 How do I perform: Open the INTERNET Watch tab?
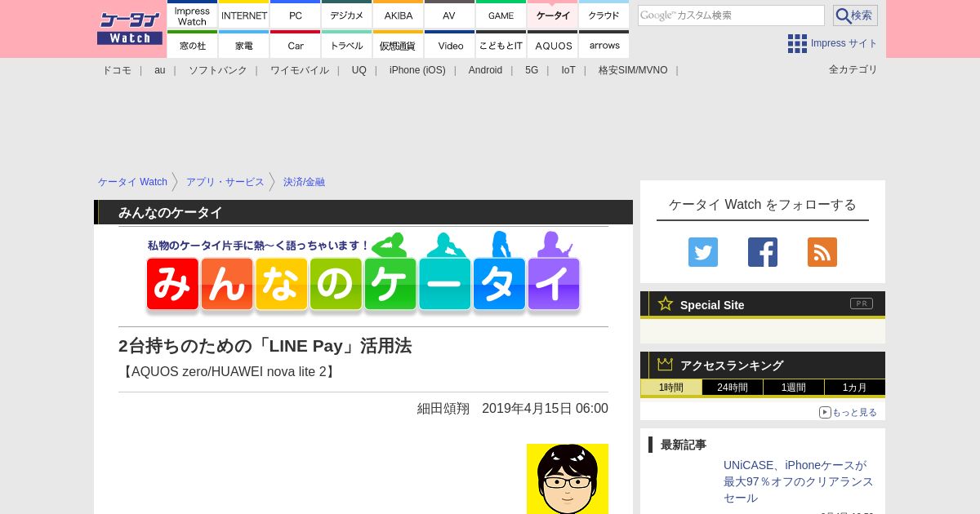(244, 15)
